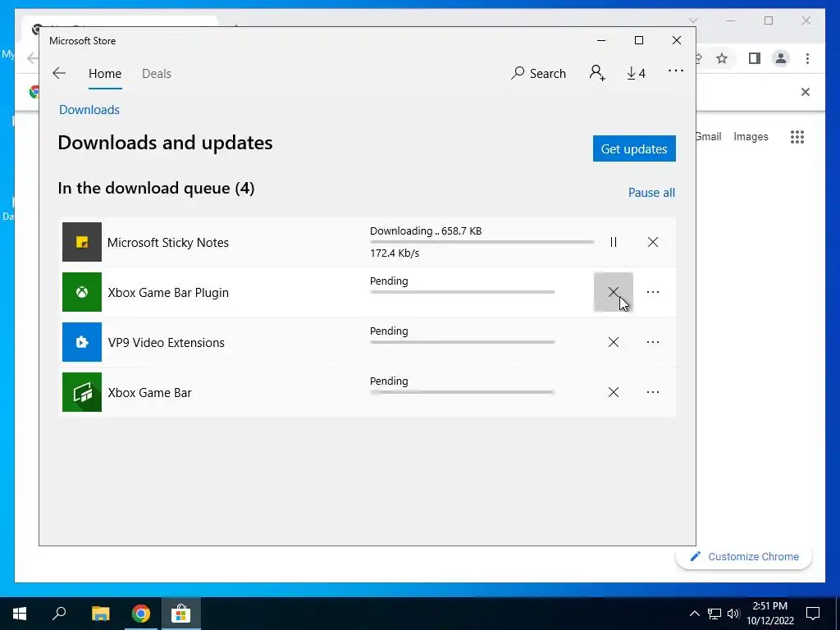Open more options for Xbox Game Bar Plugin
Screen dimensions: 840x630
652,292
